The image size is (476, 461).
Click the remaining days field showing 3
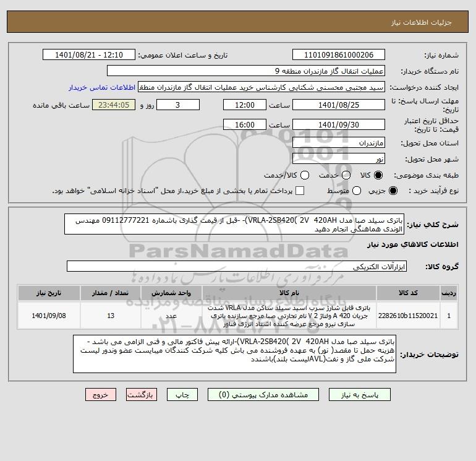point(178,105)
